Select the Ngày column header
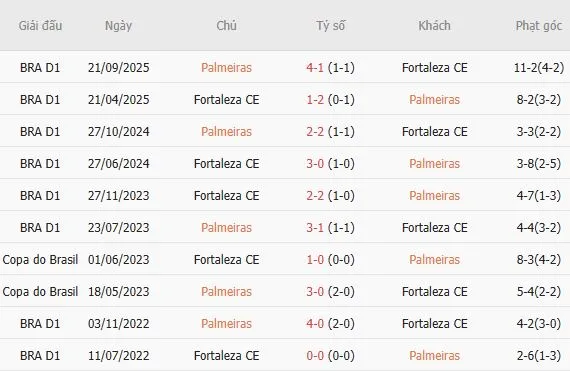570x371 pixels. click(119, 26)
